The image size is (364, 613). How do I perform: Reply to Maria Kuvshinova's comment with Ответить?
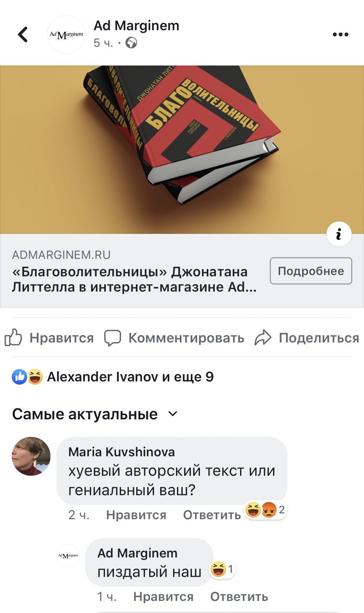(212, 515)
